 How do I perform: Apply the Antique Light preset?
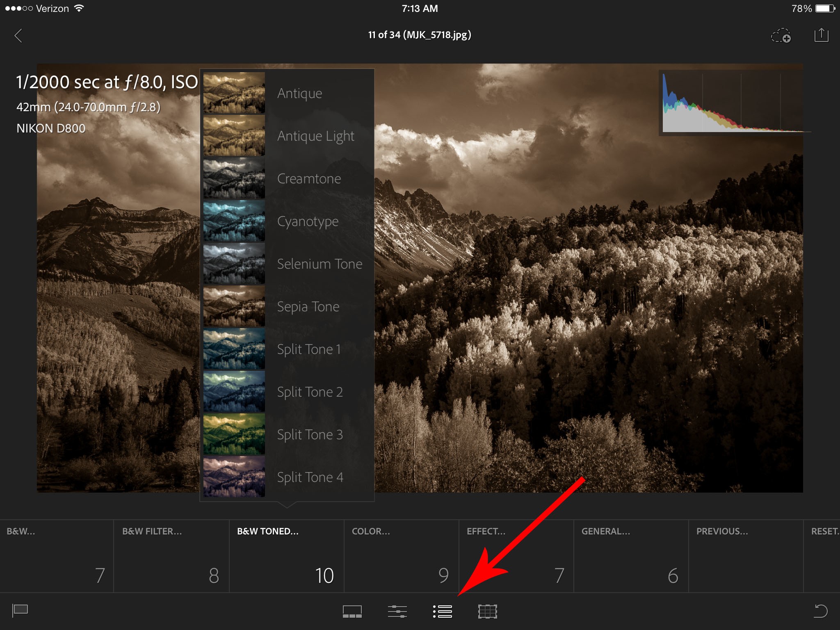tap(287, 136)
